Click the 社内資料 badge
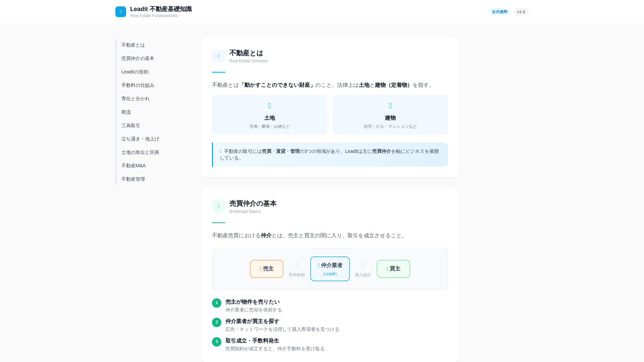Viewport: 644px width, 362px height. click(x=500, y=12)
